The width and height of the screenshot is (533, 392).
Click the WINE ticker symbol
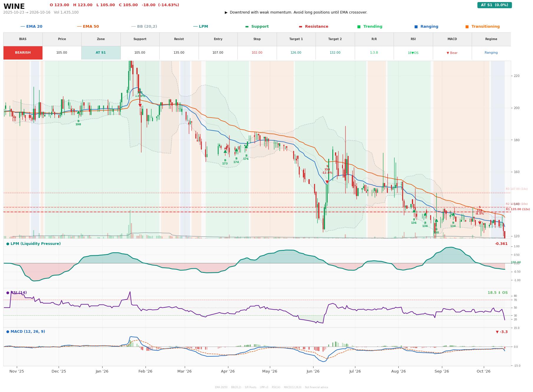tap(14, 6)
